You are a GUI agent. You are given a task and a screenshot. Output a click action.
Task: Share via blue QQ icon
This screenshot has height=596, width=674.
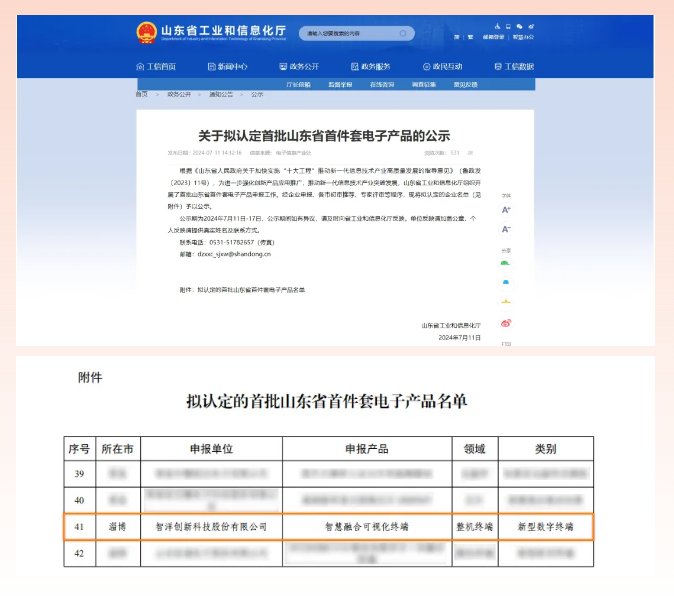506,283
